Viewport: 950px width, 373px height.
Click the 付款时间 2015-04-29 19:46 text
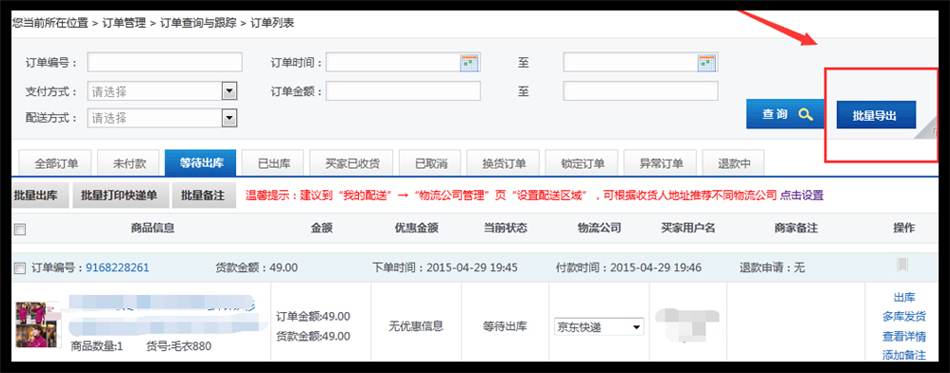click(x=629, y=268)
